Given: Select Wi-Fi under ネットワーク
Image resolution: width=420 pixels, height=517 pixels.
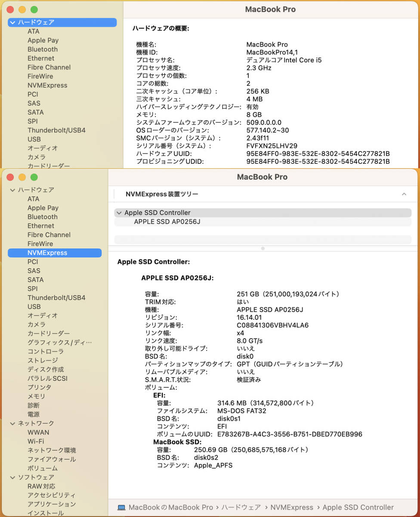Looking at the screenshot, I should [x=36, y=441].
